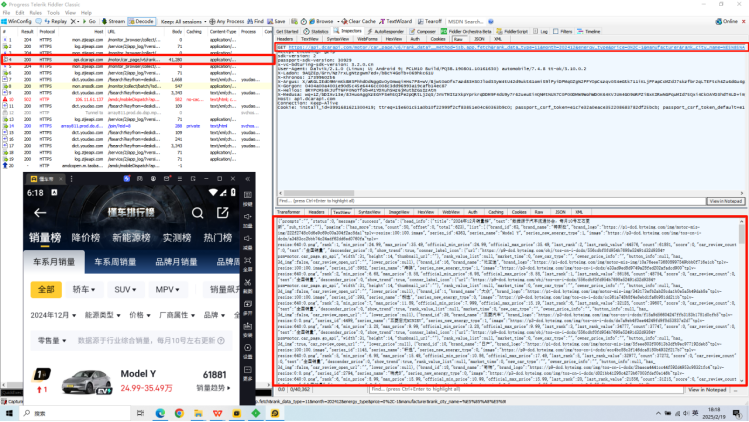Viewport: 749px width, 422px height.
Task: Focus the request Find text field
Action: pos(492,201)
